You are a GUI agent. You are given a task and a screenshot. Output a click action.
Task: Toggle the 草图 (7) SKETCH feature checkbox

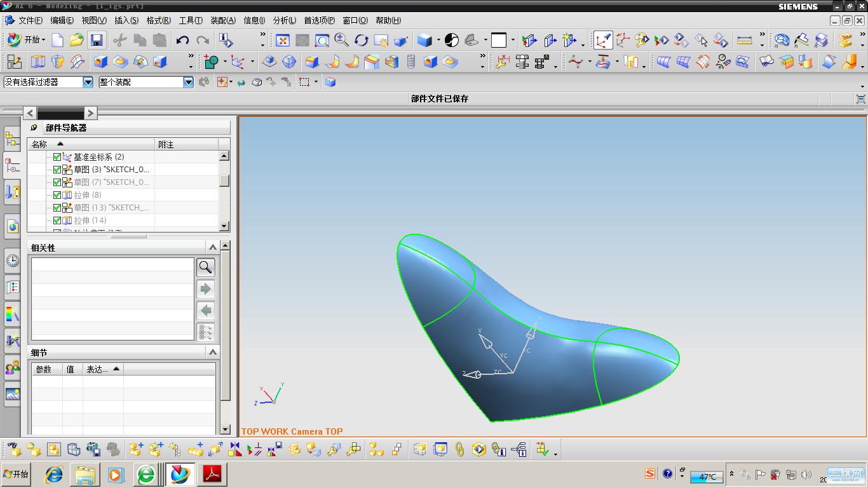pyautogui.click(x=57, y=182)
